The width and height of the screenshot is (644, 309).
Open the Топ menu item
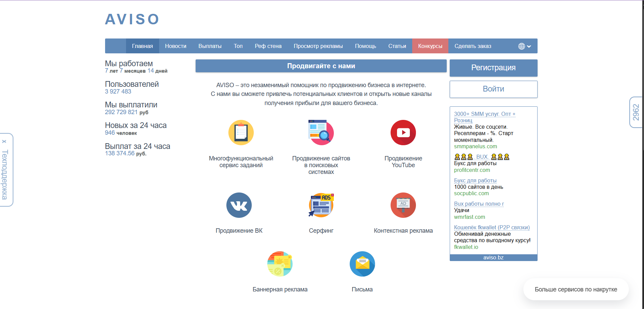click(238, 46)
